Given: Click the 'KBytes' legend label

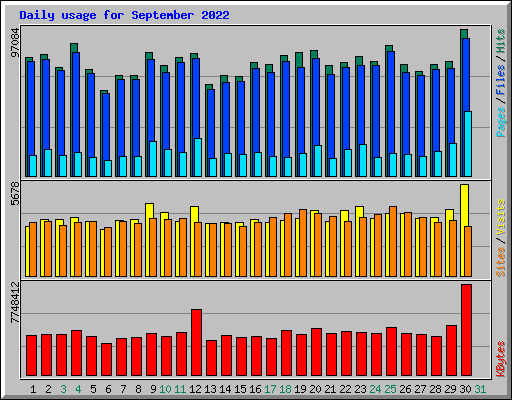Looking at the screenshot, I should point(501,359).
